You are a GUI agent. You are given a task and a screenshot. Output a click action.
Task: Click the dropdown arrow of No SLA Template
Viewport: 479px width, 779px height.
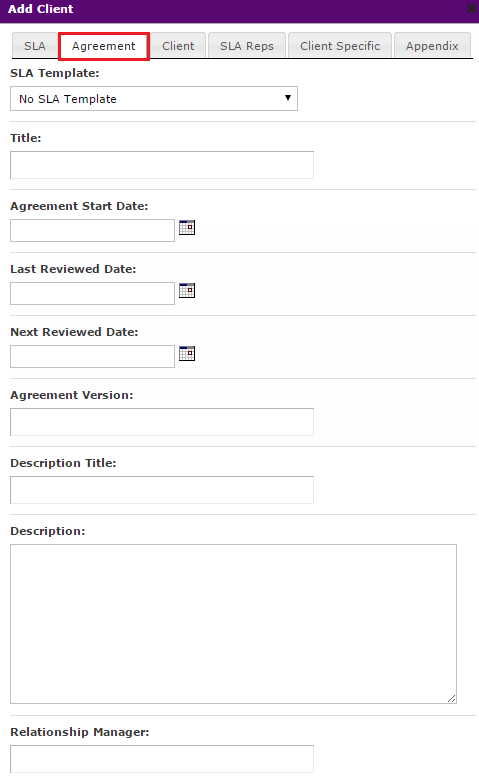click(288, 98)
